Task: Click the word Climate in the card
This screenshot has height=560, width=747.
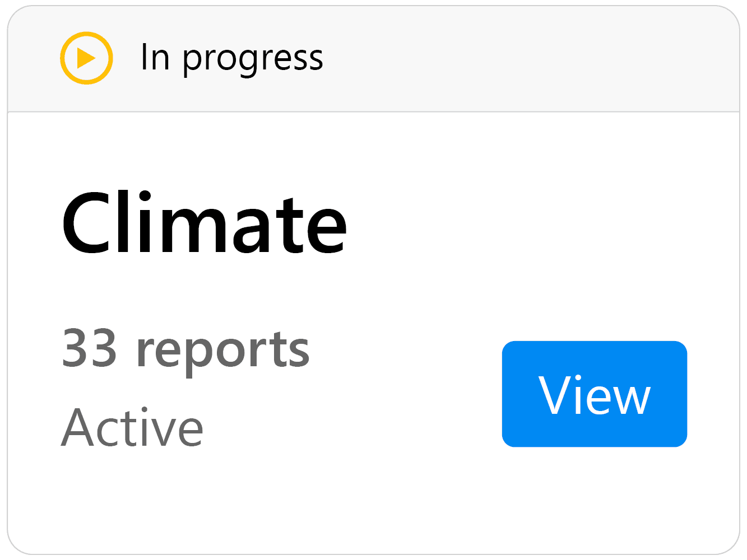Action: point(205,223)
